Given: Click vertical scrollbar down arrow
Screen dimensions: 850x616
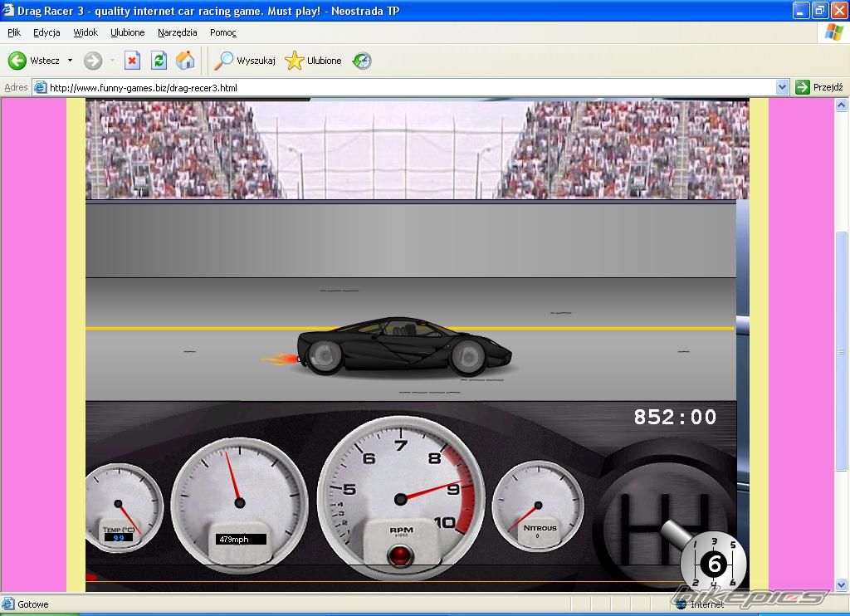Looking at the screenshot, I should 842,584.
